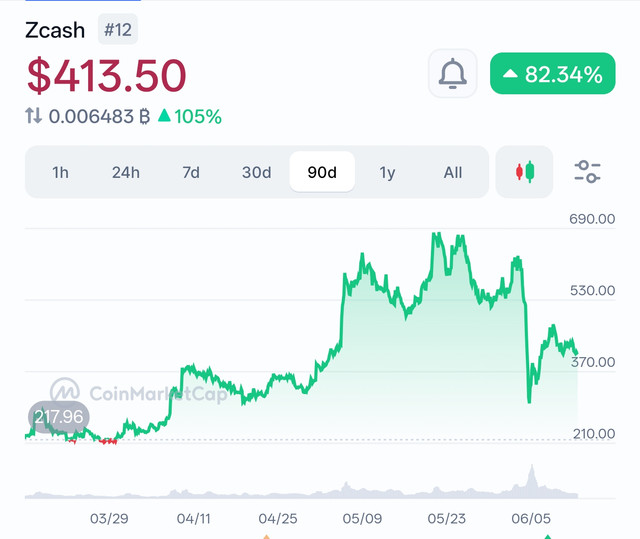Viewport: 640px width, 539px height.
Task: Switch chart to 30d range
Action: [x=256, y=173]
